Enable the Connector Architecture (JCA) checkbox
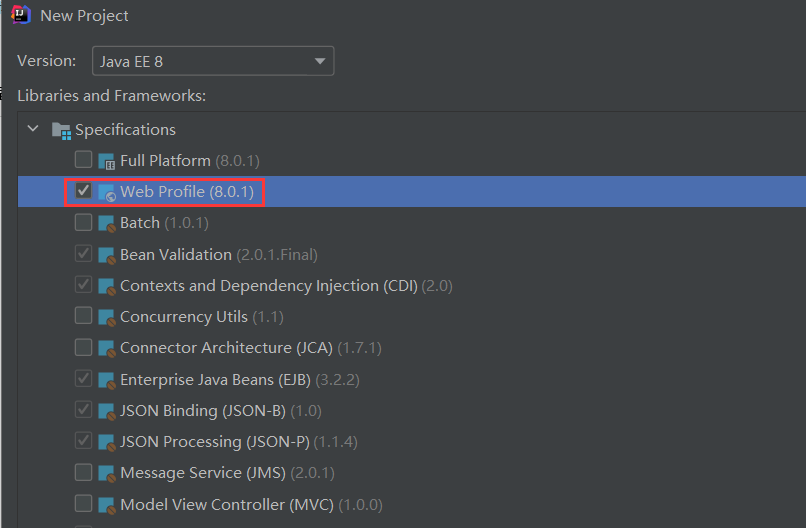 coord(83,347)
